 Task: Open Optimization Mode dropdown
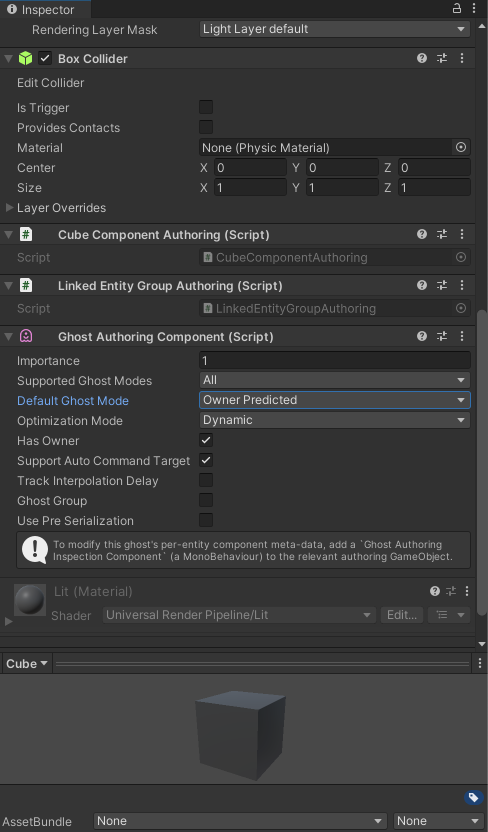coord(335,420)
